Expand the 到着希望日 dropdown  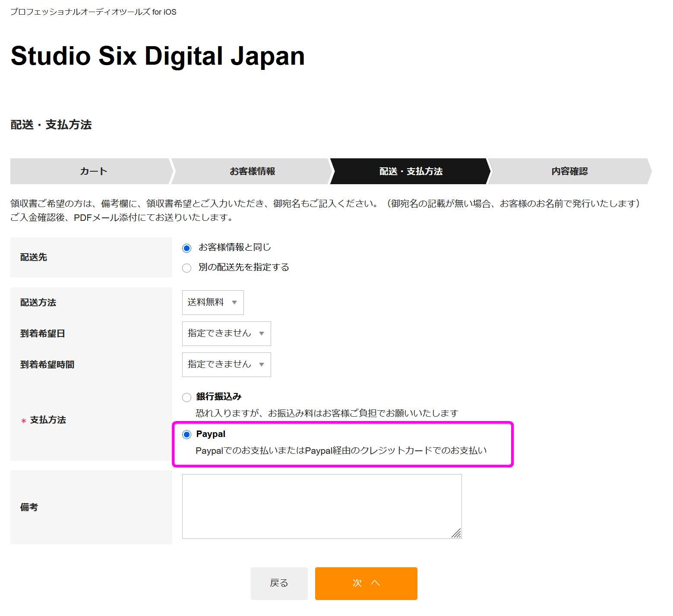click(226, 333)
